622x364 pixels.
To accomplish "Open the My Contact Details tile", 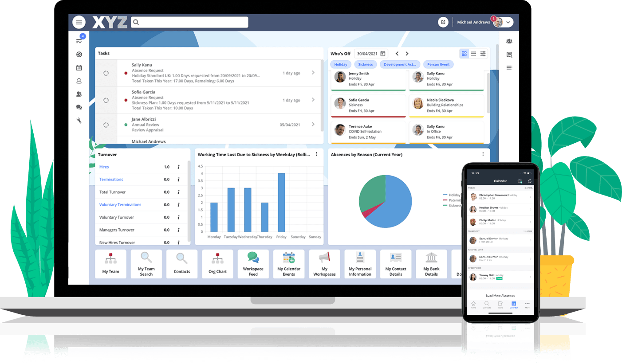I will tap(396, 264).
